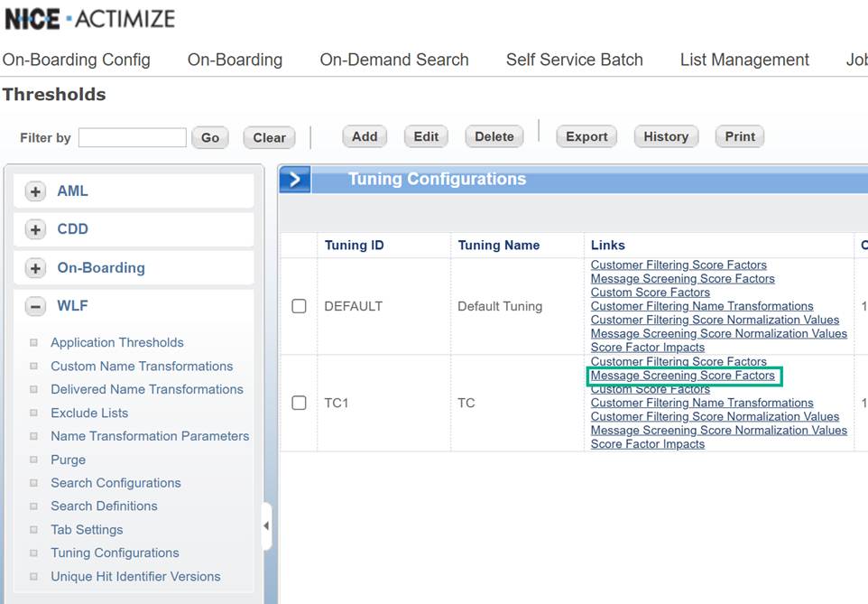The width and height of the screenshot is (868, 604).
Task: Open Search Configurations
Action: pos(115,483)
